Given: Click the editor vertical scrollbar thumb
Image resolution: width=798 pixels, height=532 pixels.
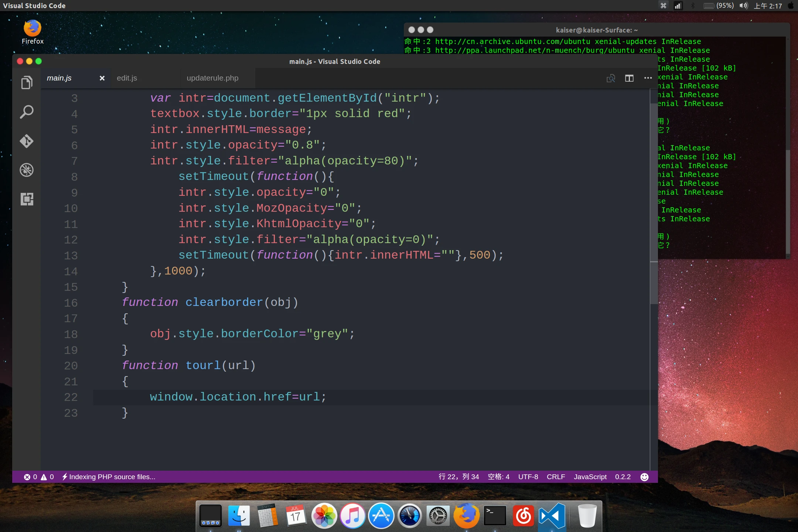Looking at the screenshot, I should 654,203.
